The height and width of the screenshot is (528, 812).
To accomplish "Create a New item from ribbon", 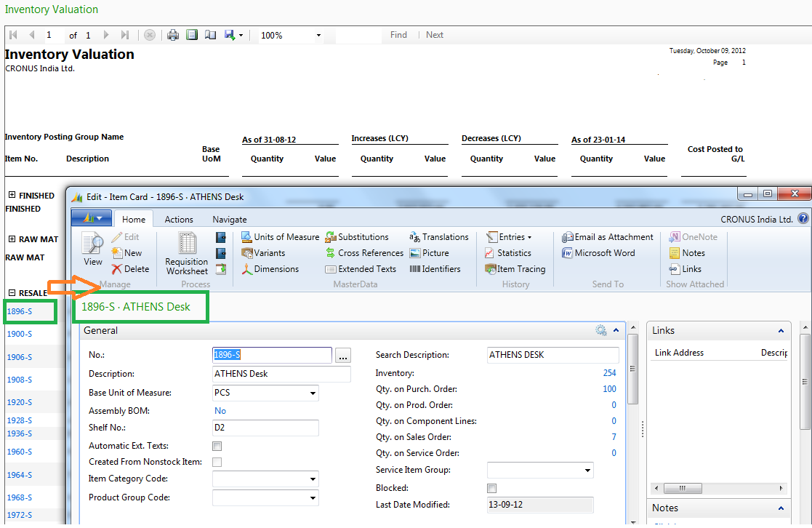I will tap(127, 253).
